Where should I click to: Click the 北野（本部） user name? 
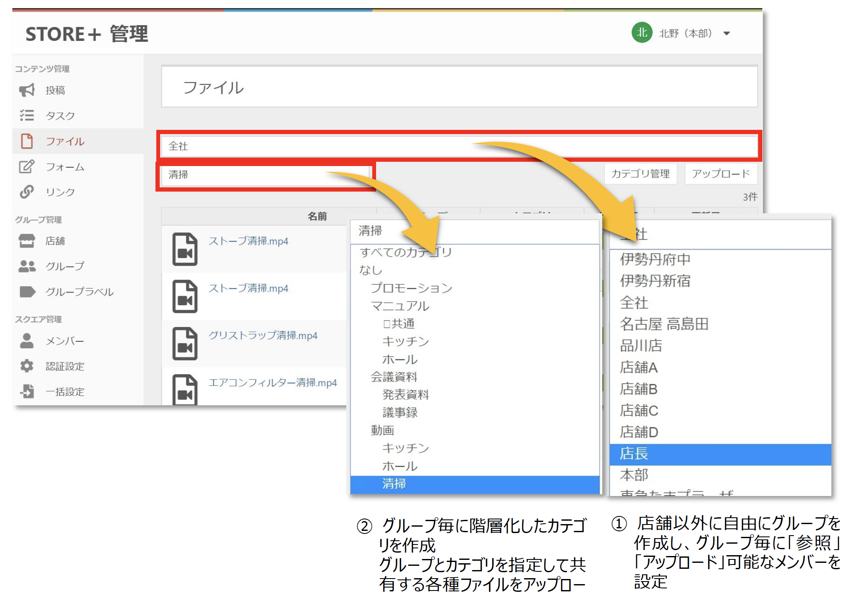[x=686, y=33]
